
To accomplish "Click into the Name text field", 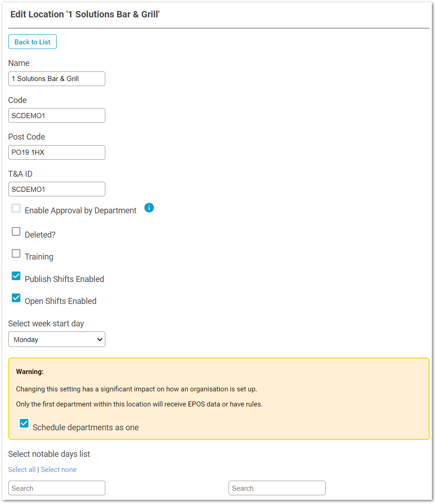I will tap(57, 79).
